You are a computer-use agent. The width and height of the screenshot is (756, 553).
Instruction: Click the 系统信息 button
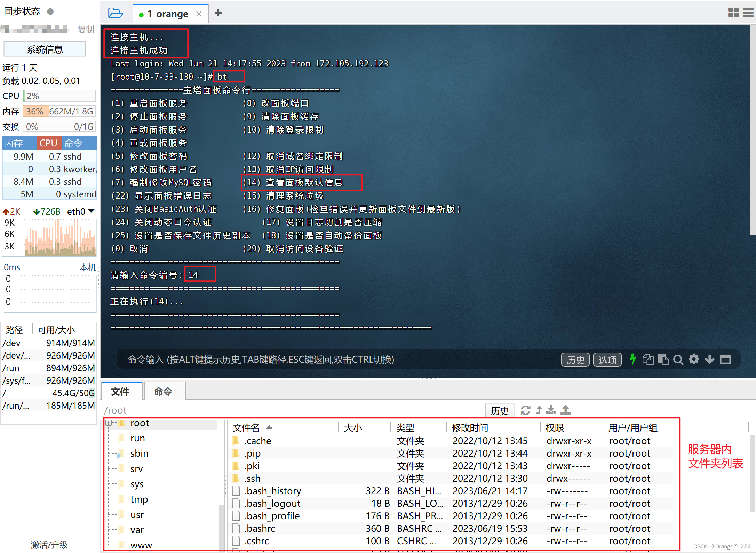(x=45, y=49)
